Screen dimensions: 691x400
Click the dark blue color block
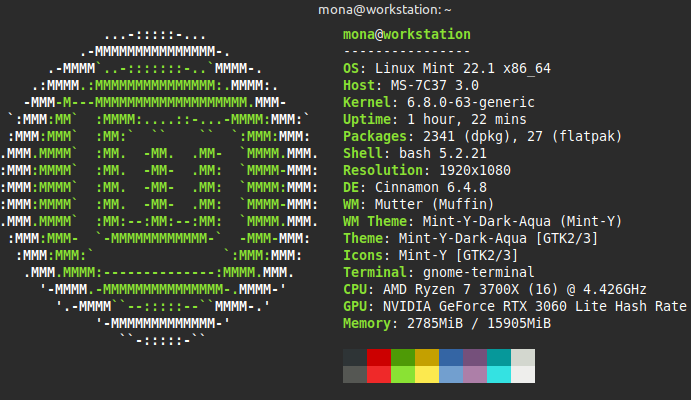pos(451,358)
